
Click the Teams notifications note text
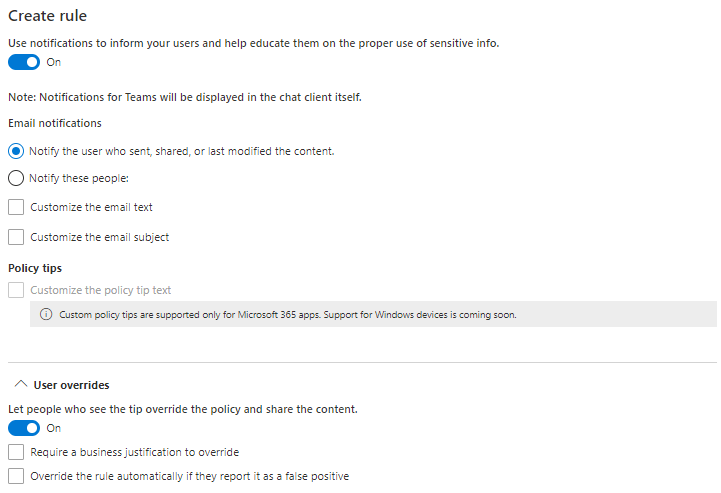coord(184,97)
